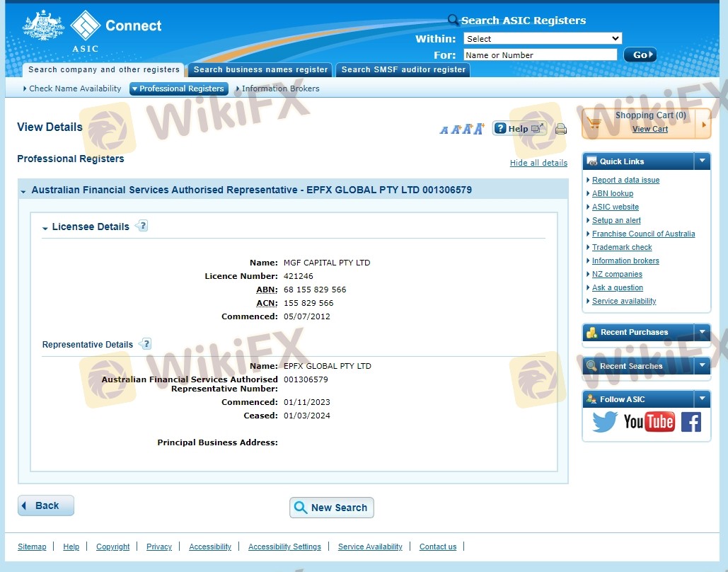Click help icon beside Representative Details
The image size is (728, 572).
click(146, 344)
